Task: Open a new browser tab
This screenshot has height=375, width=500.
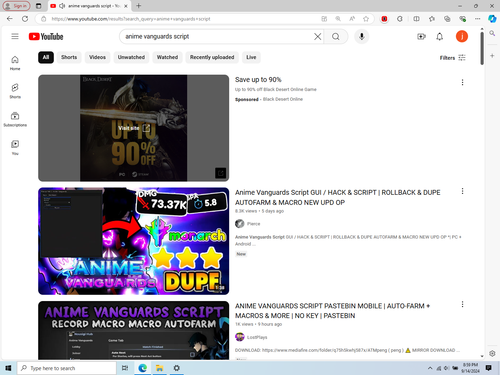Action: click(x=139, y=6)
